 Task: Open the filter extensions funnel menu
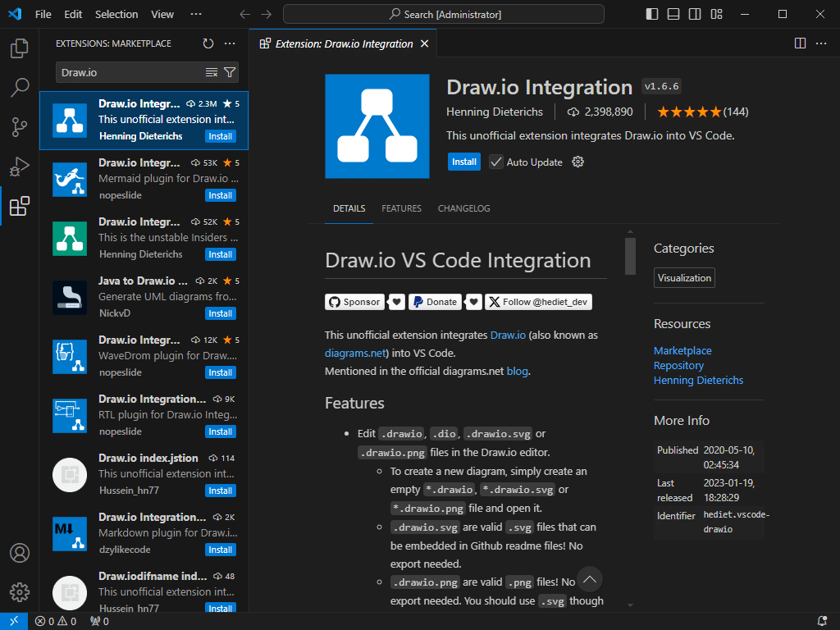coord(230,72)
